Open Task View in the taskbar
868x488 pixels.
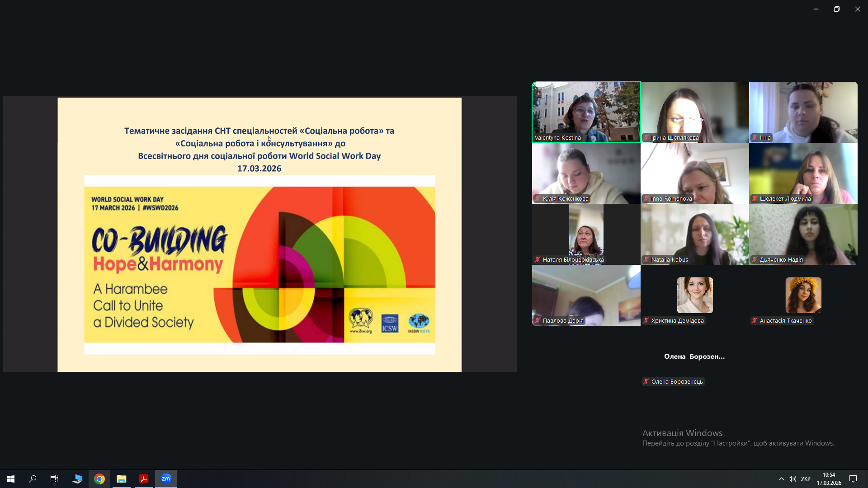54,479
